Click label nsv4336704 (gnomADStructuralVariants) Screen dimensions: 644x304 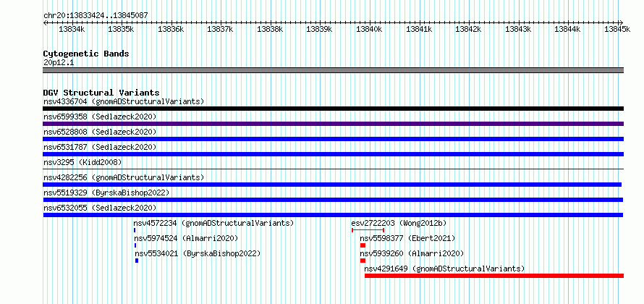click(x=124, y=101)
